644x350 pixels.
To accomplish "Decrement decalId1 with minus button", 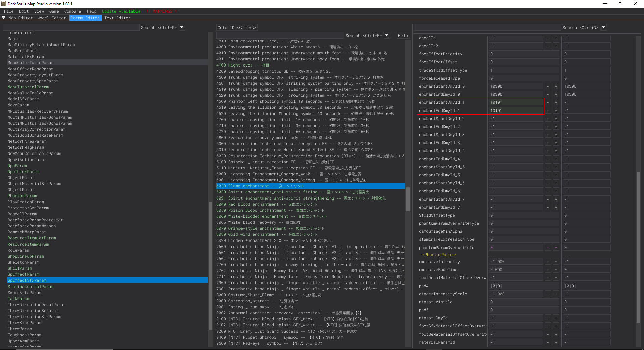I will 548,38.
